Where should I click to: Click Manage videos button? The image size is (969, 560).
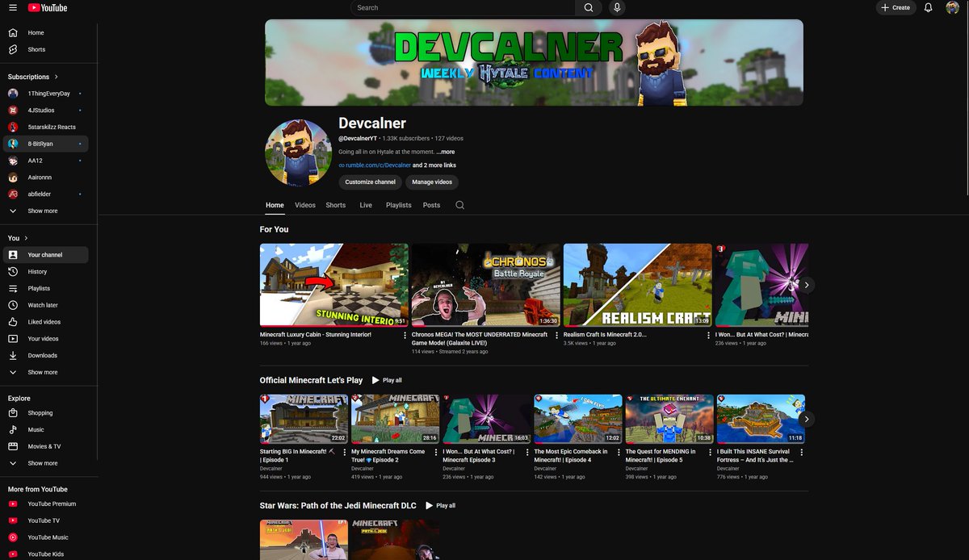point(432,182)
